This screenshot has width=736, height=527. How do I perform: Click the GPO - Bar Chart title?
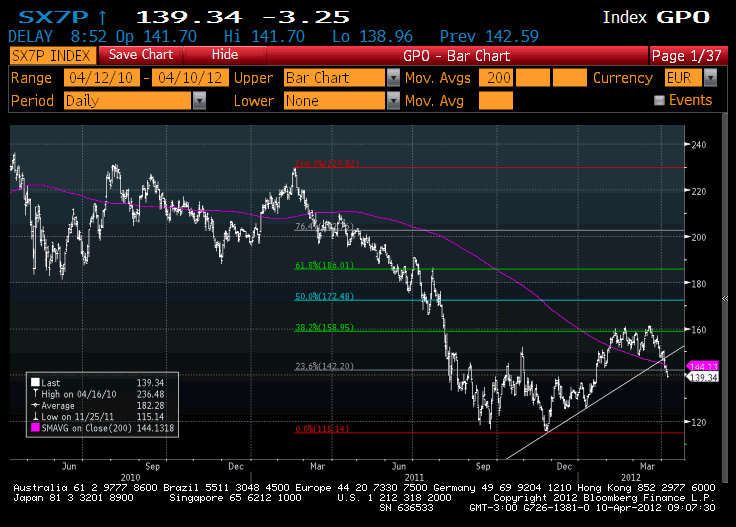[456, 56]
